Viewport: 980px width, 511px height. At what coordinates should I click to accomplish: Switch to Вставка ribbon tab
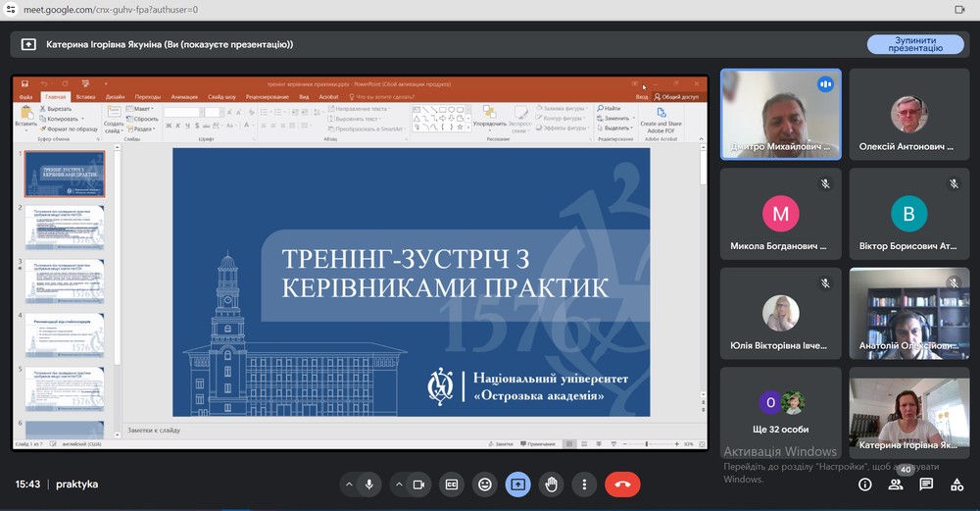point(85,97)
